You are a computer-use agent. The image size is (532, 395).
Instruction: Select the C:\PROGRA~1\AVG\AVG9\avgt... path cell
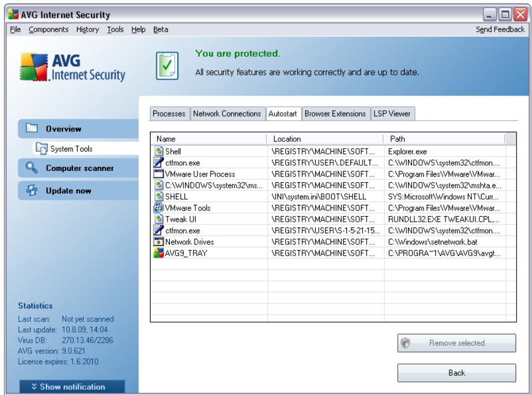(x=444, y=253)
